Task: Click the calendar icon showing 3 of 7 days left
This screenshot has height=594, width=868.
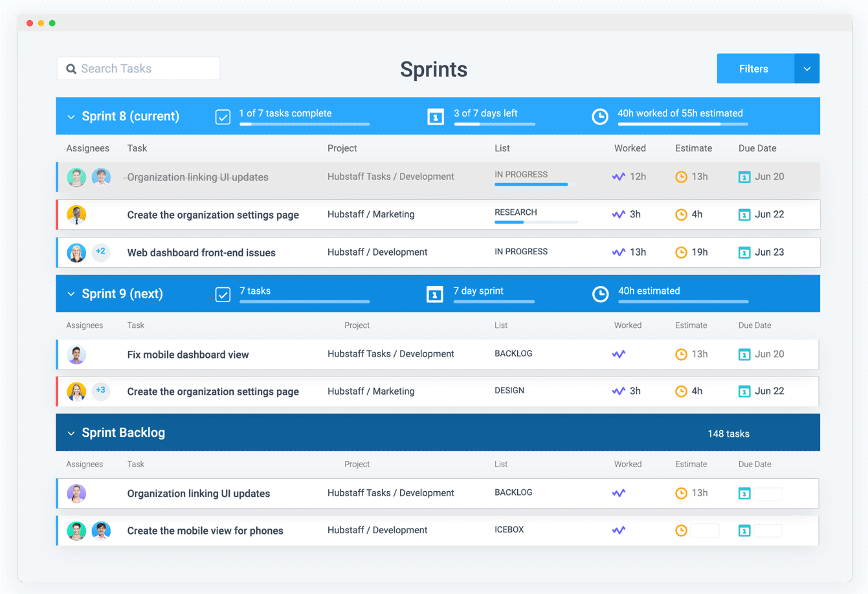Action: (434, 117)
